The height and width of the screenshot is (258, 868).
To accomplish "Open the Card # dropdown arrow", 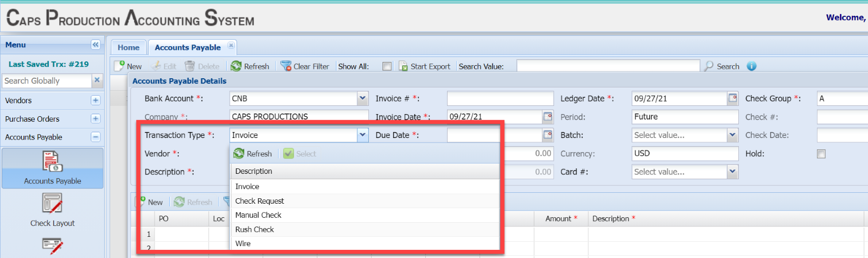I will [x=732, y=172].
